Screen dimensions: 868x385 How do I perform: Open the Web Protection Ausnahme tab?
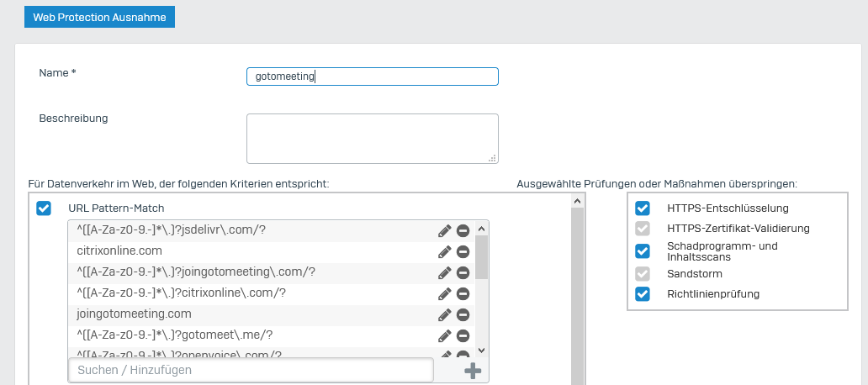[x=99, y=17]
